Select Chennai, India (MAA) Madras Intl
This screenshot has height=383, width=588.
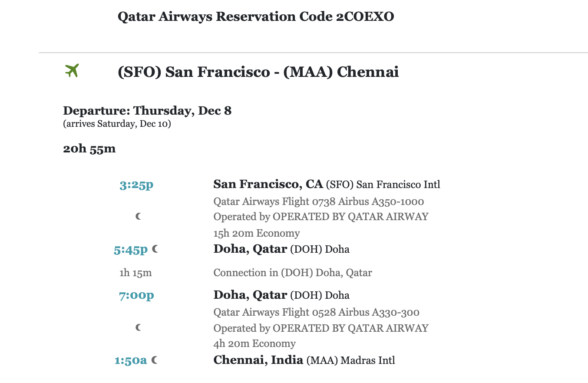tap(304, 360)
